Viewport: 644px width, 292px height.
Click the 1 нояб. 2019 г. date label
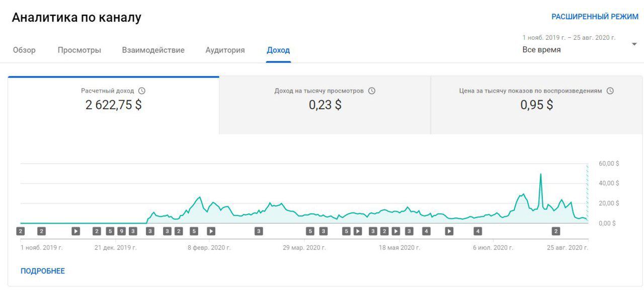[42, 248]
